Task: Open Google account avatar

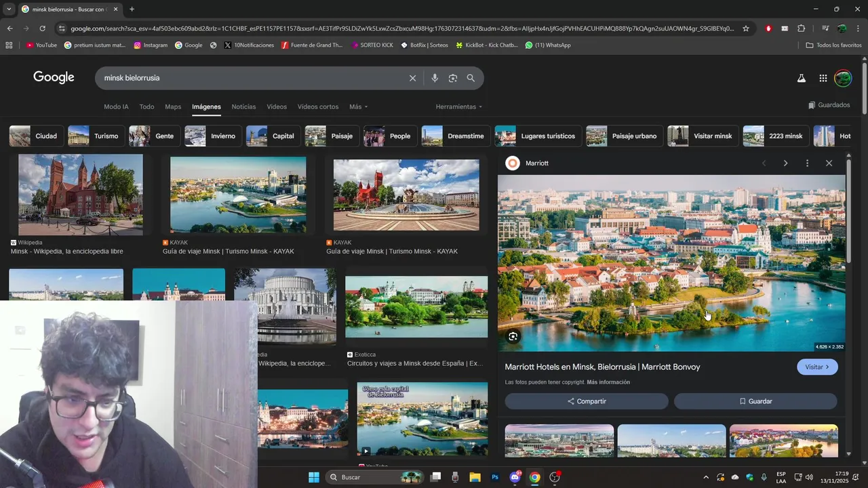Action: click(842, 78)
